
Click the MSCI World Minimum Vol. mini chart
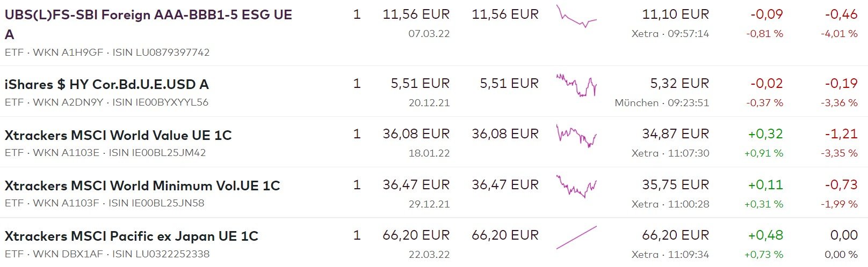pos(576,187)
